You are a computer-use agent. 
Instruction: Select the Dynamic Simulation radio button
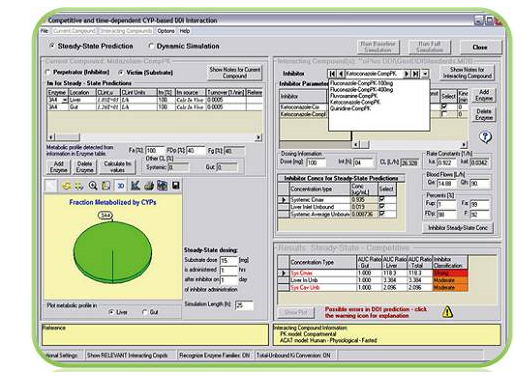(x=151, y=46)
